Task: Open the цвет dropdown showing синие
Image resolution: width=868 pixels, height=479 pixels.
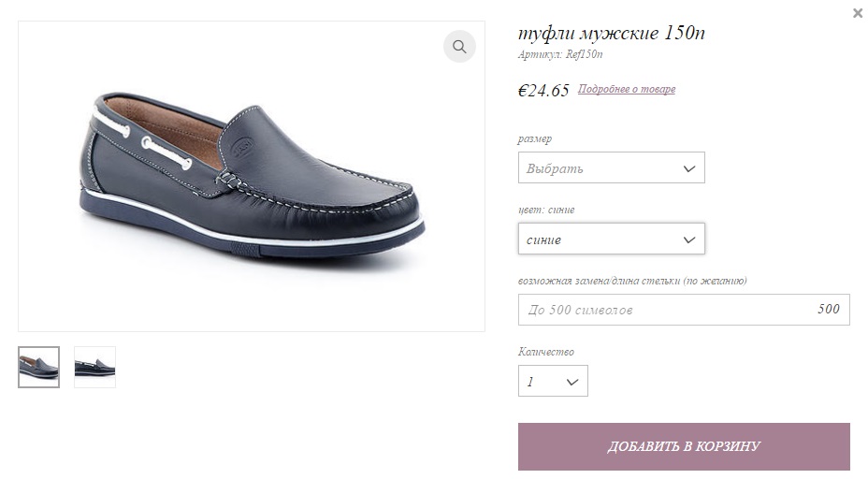Action: tap(611, 239)
